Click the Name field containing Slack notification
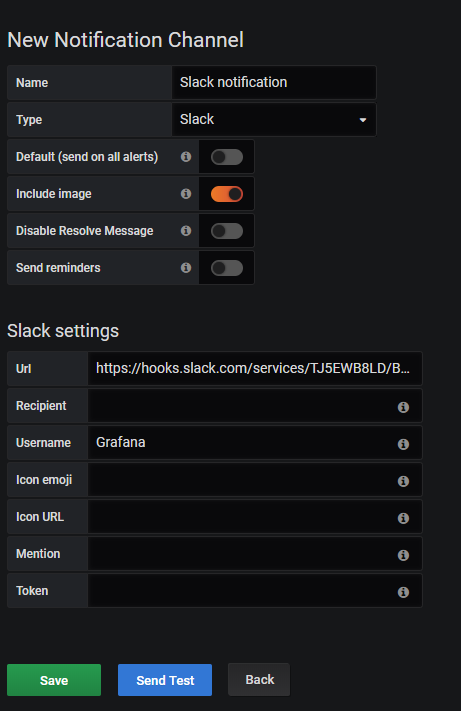461x711 pixels. [x=274, y=83]
